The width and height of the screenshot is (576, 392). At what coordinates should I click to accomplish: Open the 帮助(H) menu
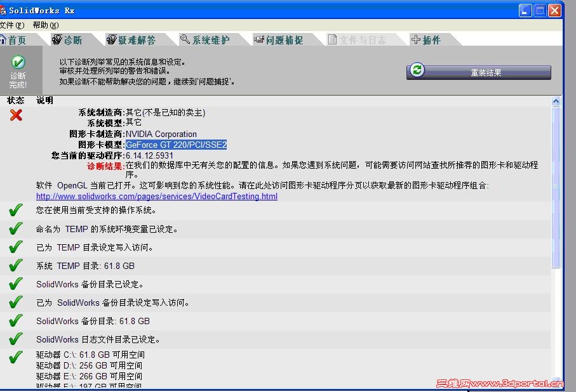[x=46, y=25]
